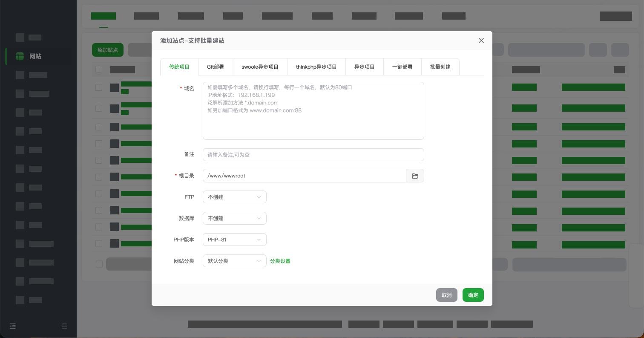Click the background 添加站点 button
Viewport: 644px width, 338px height.
[108, 50]
